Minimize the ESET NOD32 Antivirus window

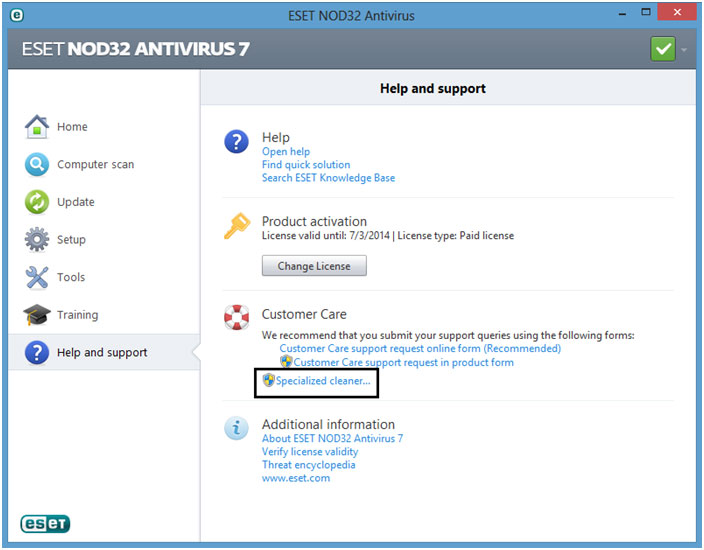click(x=622, y=14)
